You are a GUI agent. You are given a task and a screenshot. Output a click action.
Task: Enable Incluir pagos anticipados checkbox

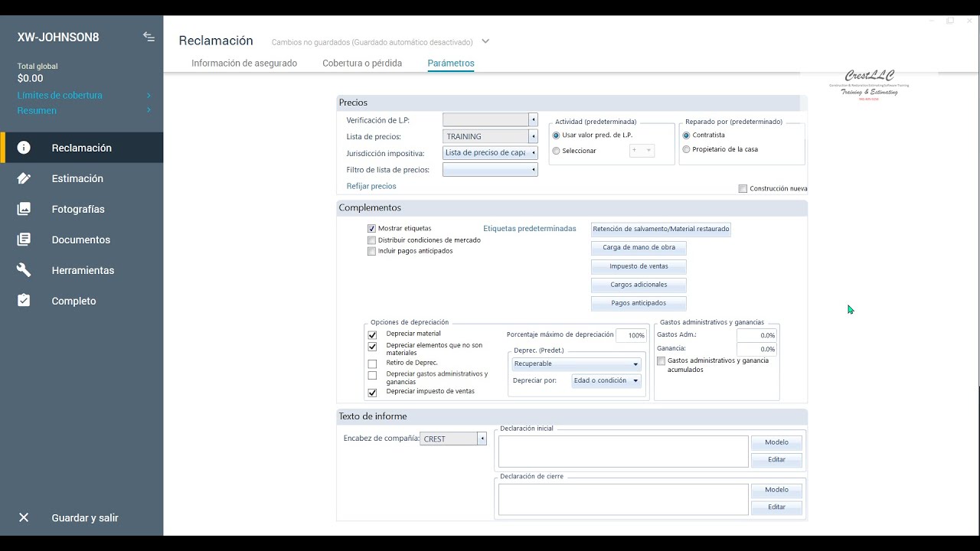pos(371,251)
